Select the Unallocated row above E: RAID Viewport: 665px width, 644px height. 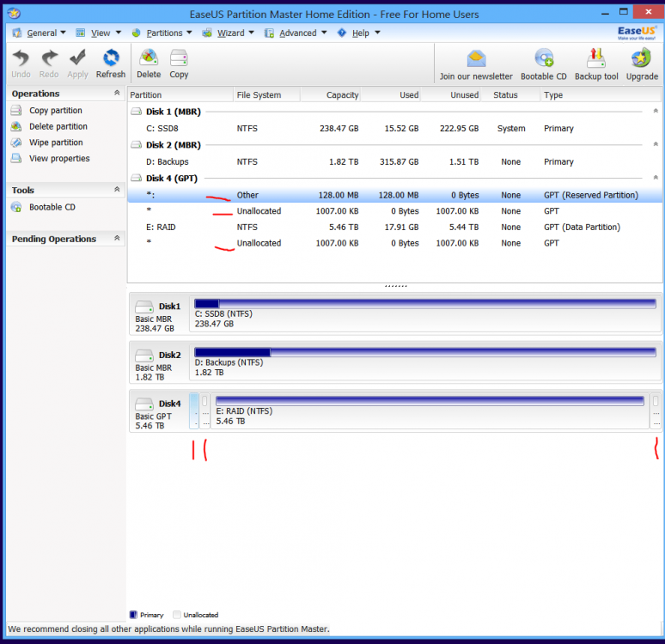coord(394,211)
